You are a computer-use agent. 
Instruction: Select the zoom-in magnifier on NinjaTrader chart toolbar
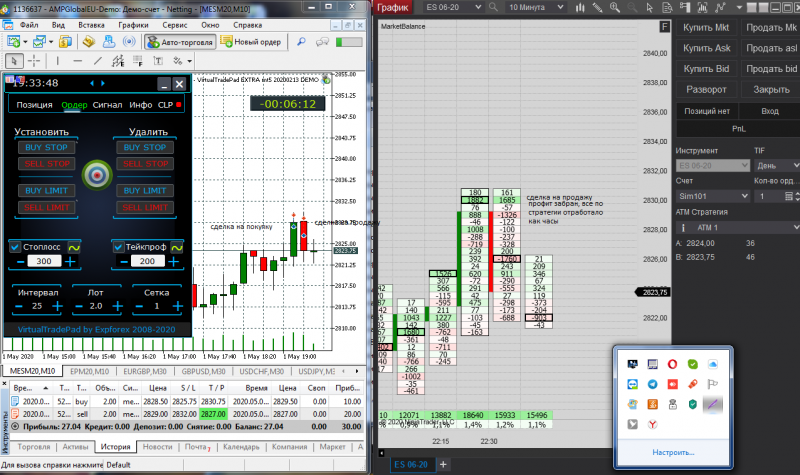point(615,7)
